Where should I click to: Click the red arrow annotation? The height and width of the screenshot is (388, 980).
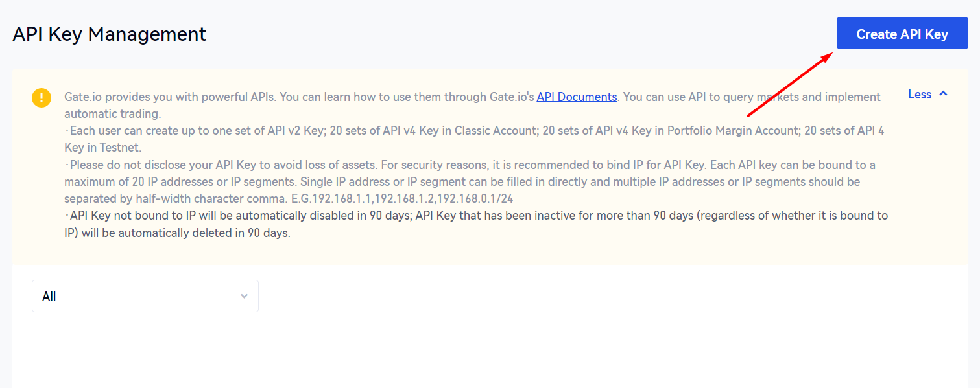click(x=790, y=84)
